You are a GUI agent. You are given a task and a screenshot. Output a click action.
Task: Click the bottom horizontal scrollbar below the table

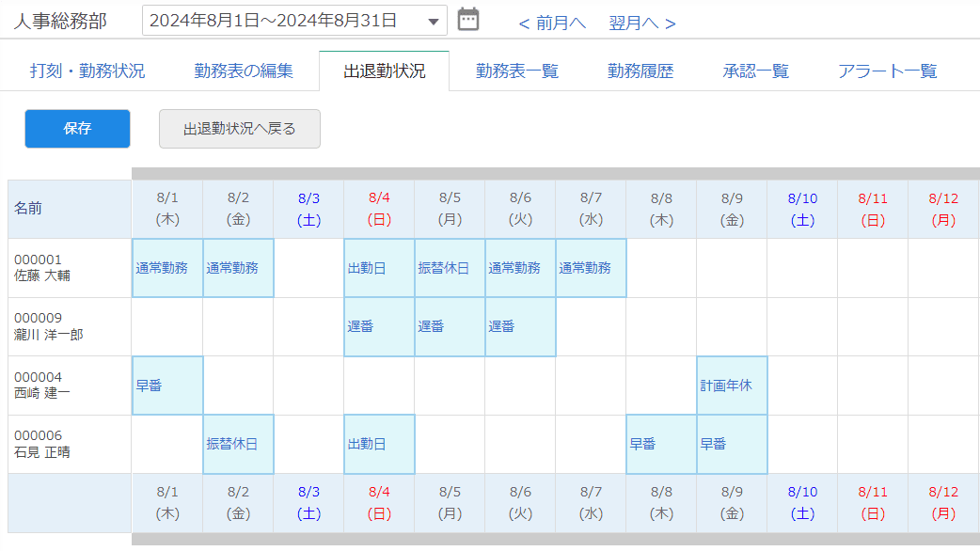[555, 540]
